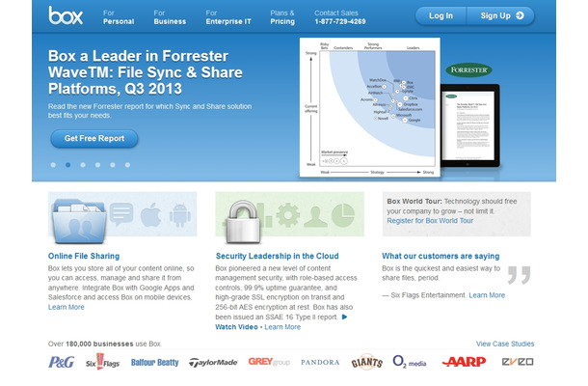The image size is (588, 386).
Task: Click the green Forrester logo badge
Action: tap(468, 69)
